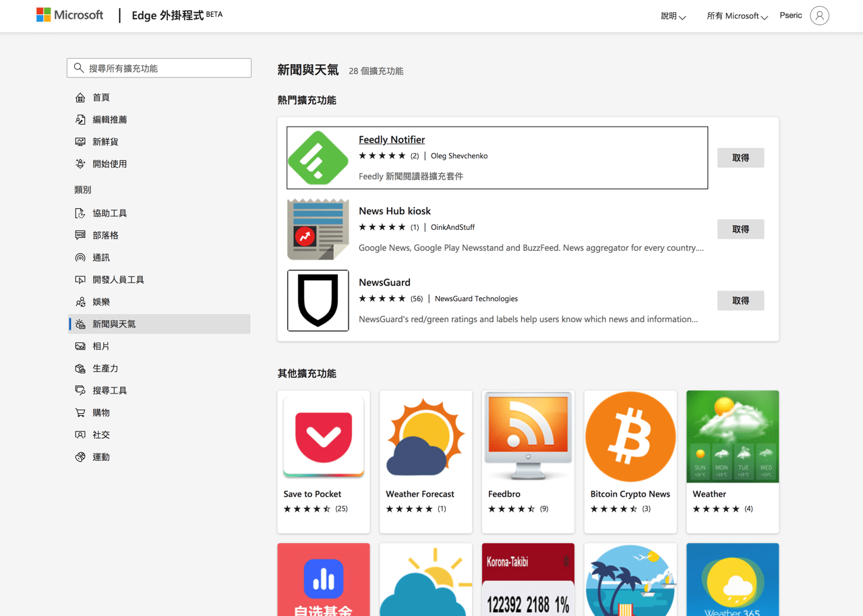This screenshot has height=616, width=863.
Task: Click the Feedly Notifier green icon
Action: (x=318, y=158)
